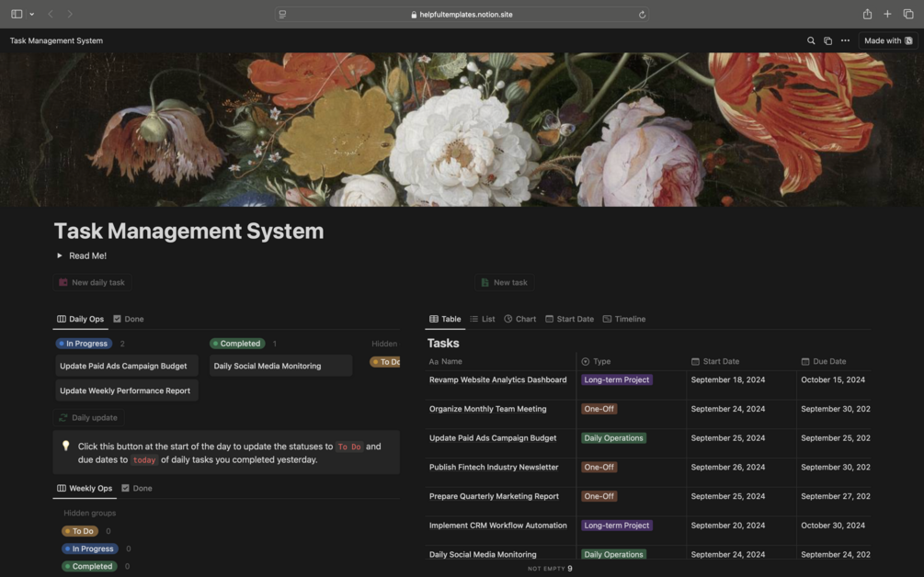Reload the page with the refresh icon
Image resolution: width=924 pixels, height=577 pixels.
click(x=642, y=15)
